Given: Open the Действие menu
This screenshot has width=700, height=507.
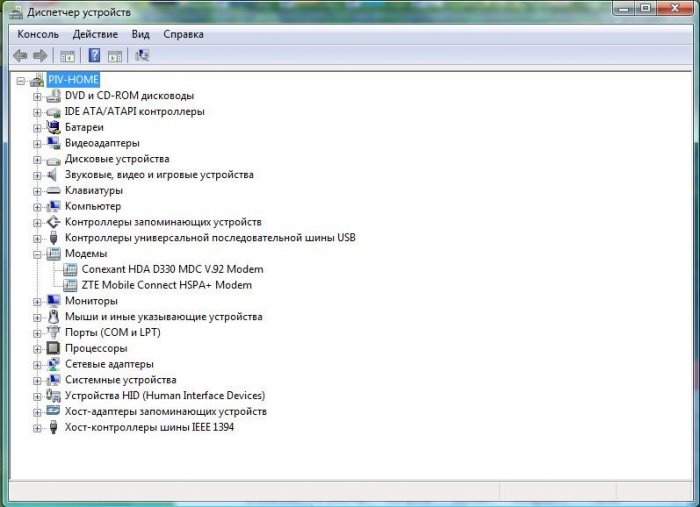Looking at the screenshot, I should coord(95,34).
